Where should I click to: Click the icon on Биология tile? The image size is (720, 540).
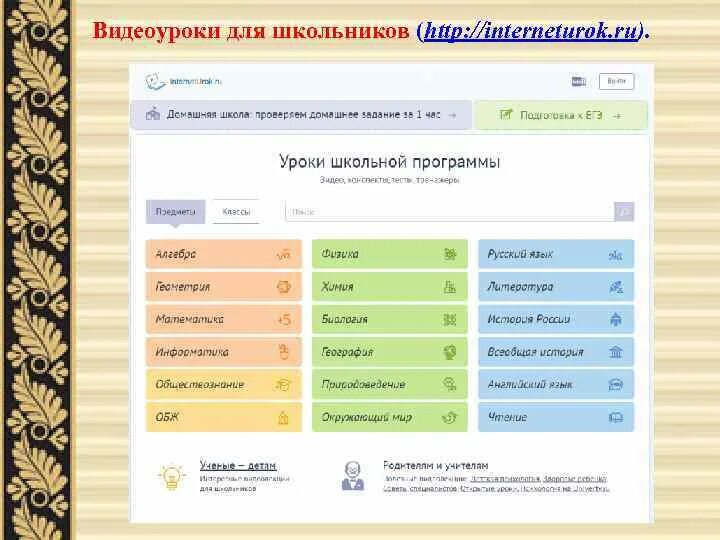point(450,320)
